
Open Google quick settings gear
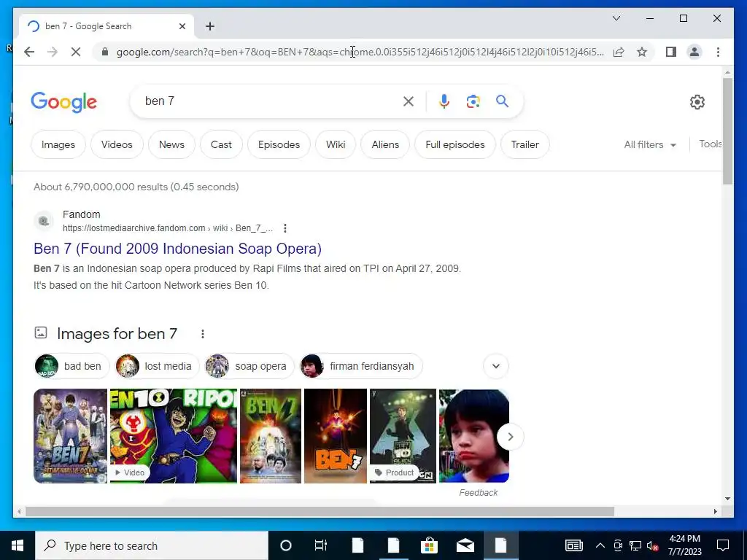click(x=697, y=102)
